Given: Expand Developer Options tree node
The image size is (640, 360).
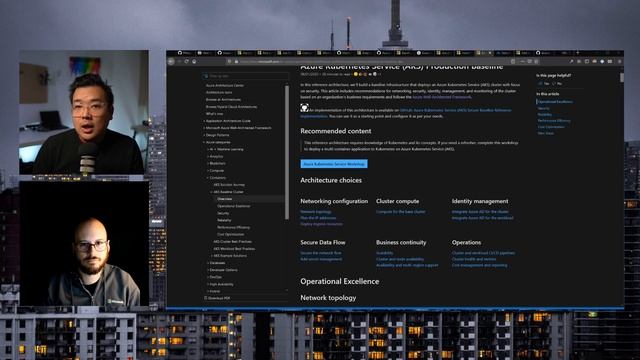Looking at the screenshot, I should 208,270.
